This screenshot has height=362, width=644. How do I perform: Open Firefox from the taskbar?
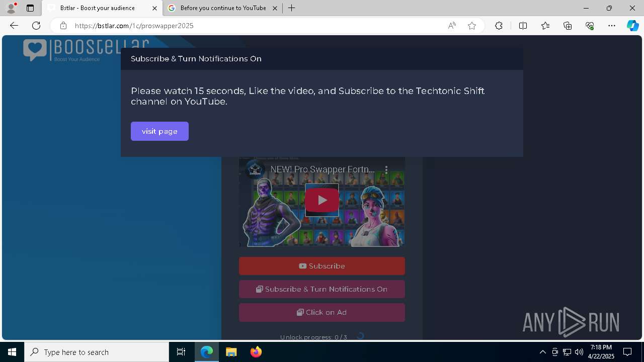[x=256, y=352]
